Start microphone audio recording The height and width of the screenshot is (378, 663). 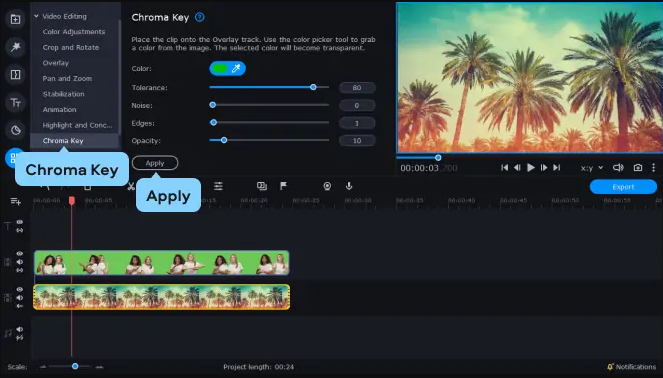pos(349,186)
